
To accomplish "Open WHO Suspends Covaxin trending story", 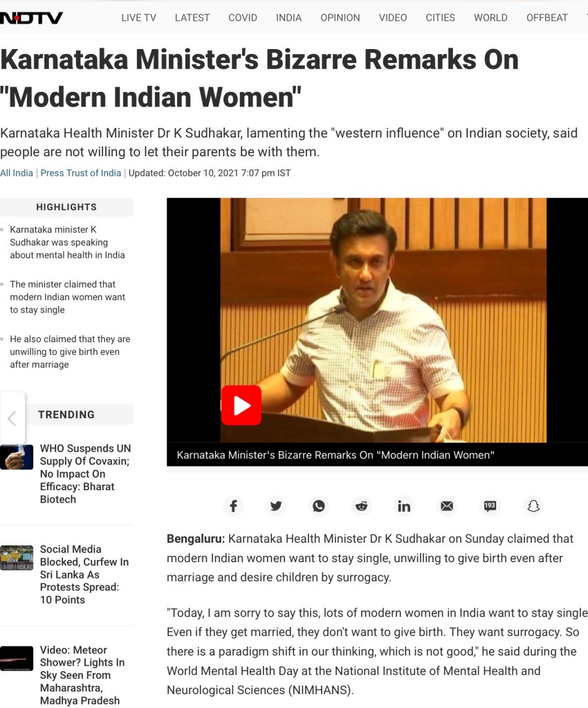I will tap(85, 474).
